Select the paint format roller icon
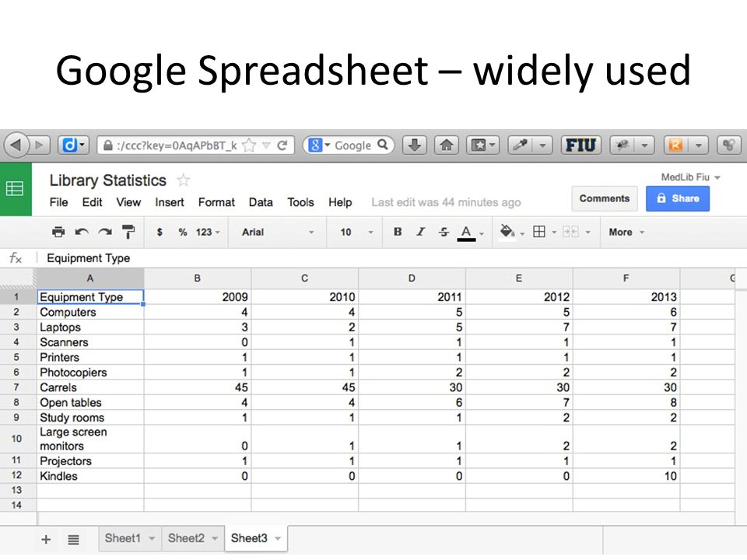Viewport: 747px width, 560px height. [128, 232]
